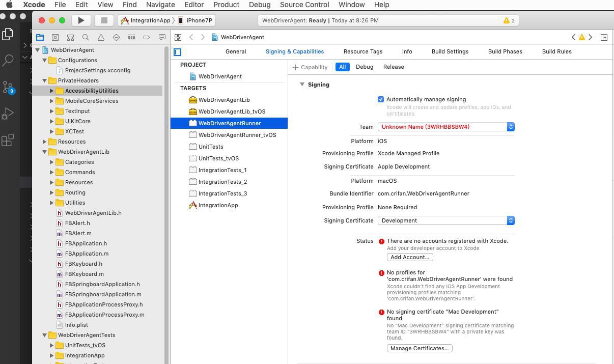Click the Bundle Identifier field value
614x364 pixels.
pyautogui.click(x=424, y=193)
